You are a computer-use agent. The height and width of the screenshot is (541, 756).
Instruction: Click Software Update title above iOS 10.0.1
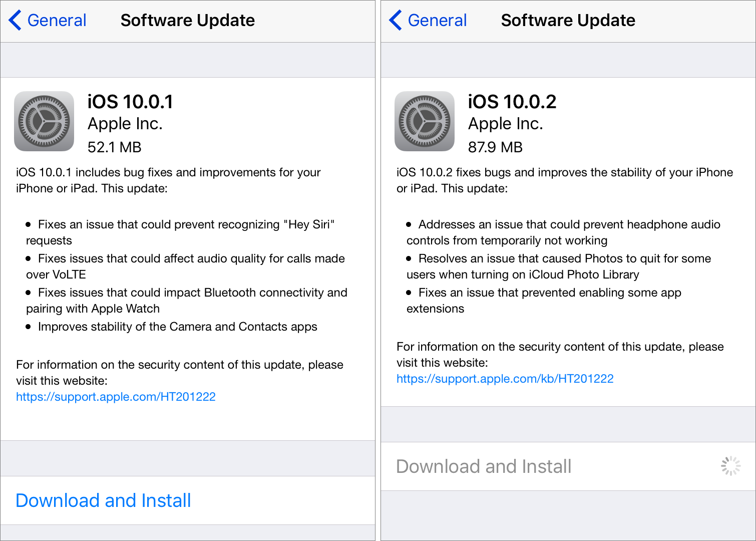click(x=188, y=21)
